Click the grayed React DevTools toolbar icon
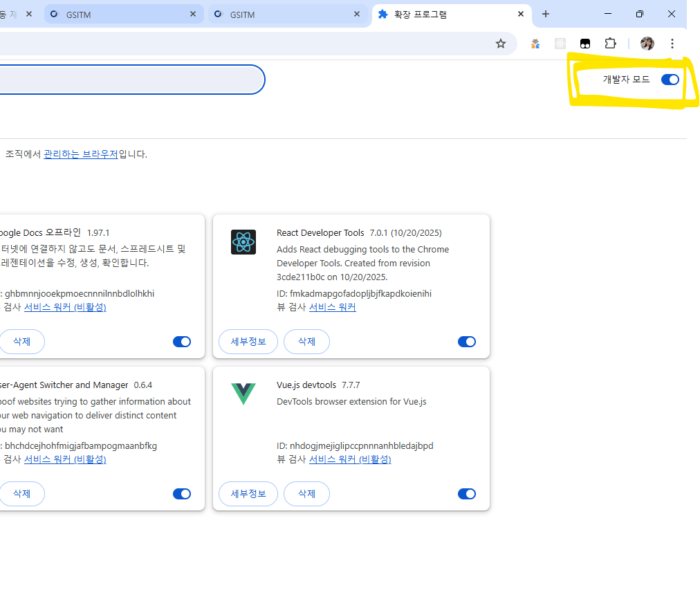 (x=560, y=44)
